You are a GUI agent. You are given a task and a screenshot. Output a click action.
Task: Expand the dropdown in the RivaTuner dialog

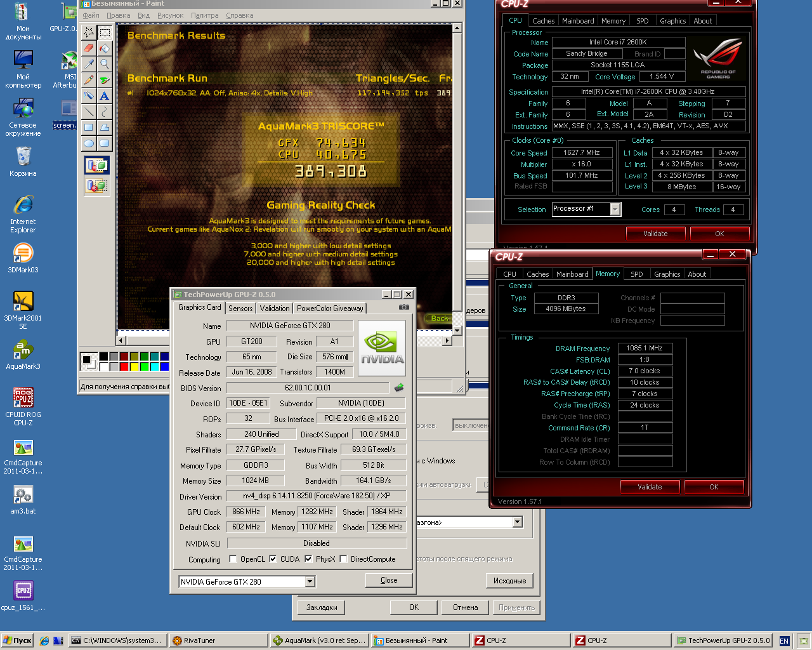[x=518, y=522]
